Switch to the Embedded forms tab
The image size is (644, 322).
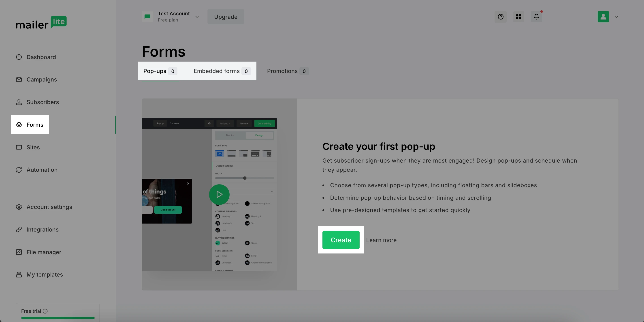coord(221,71)
